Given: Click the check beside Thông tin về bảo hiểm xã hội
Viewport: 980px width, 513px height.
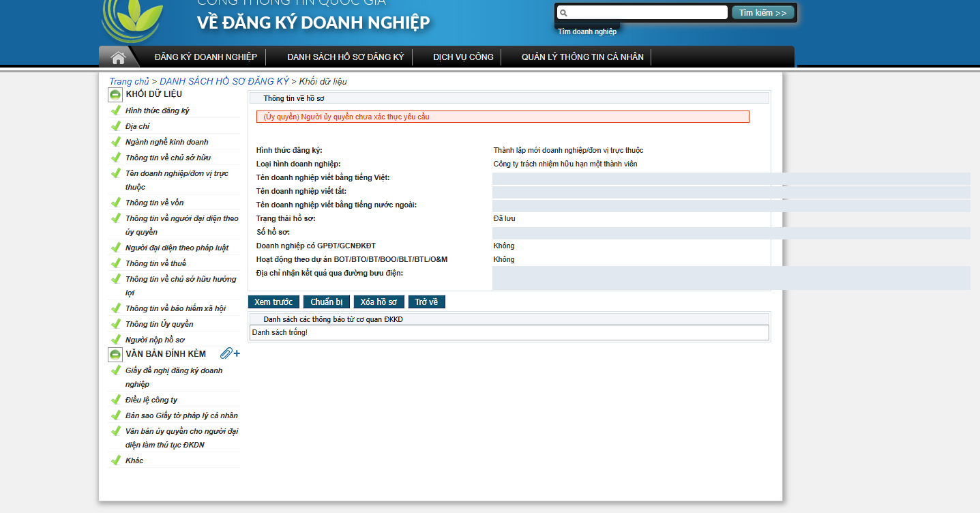Looking at the screenshot, I should click(115, 308).
